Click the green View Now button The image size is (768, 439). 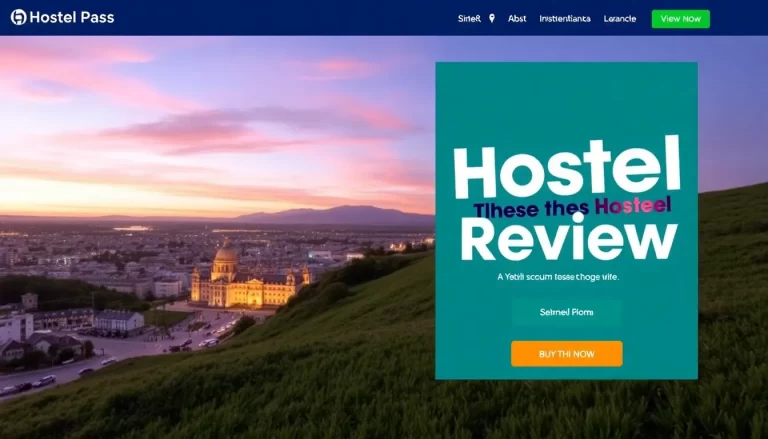click(x=680, y=19)
